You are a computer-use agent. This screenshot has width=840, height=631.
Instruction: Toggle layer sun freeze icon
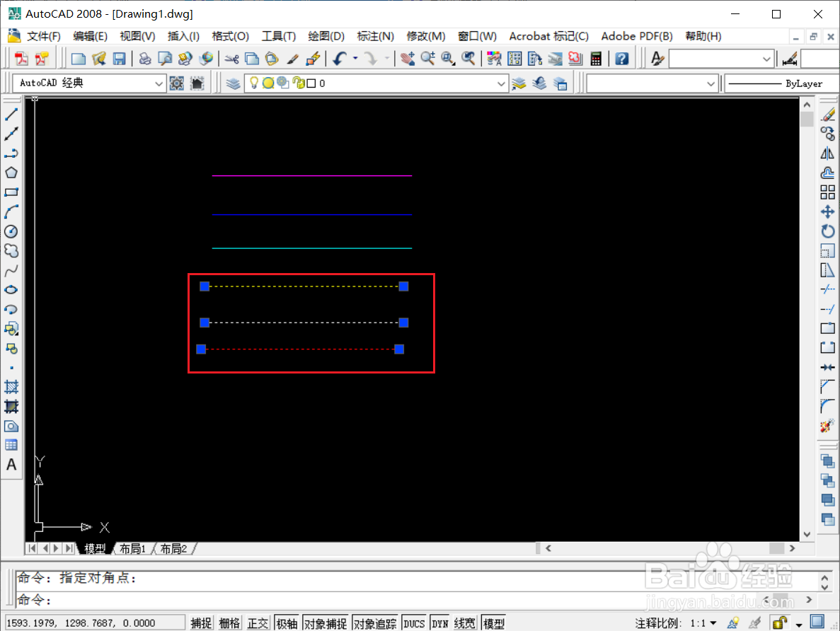tap(268, 83)
